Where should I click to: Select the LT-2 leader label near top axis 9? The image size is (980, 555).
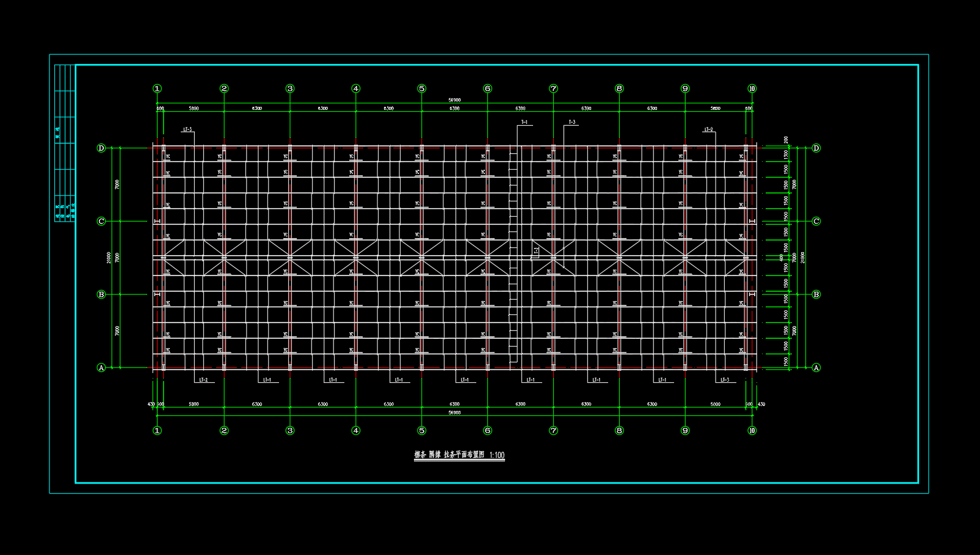pos(708,129)
